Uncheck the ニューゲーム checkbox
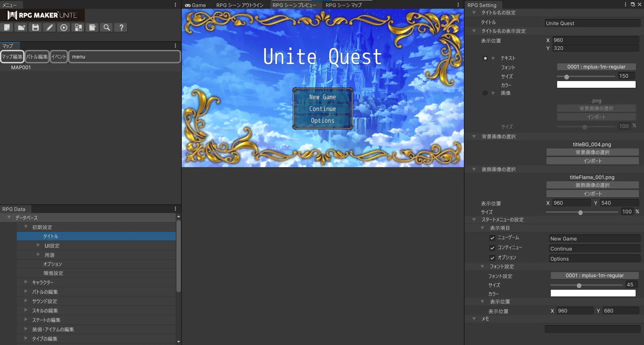Viewport: 644px width, 345px height. 492,238
